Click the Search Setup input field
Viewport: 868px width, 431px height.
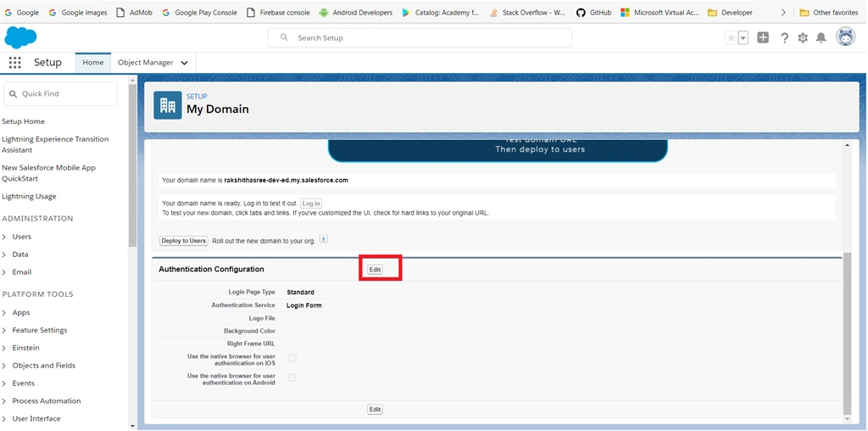pos(420,37)
